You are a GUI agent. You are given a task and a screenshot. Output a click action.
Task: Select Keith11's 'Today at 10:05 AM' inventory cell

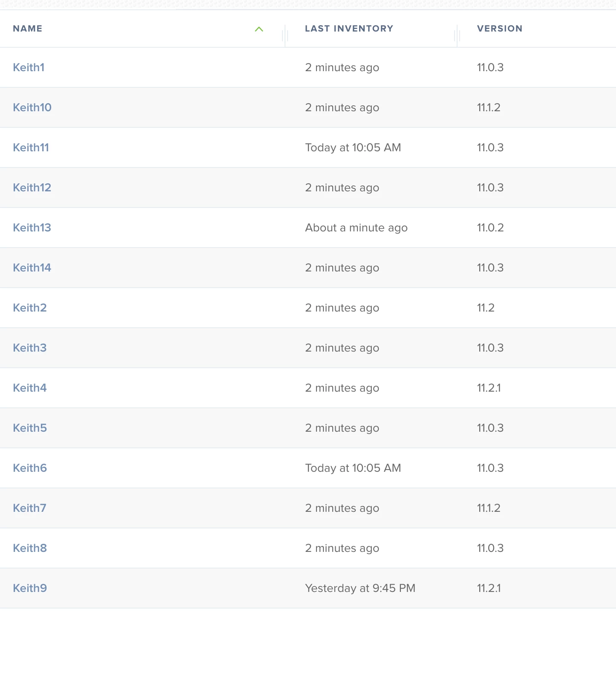[x=353, y=147]
